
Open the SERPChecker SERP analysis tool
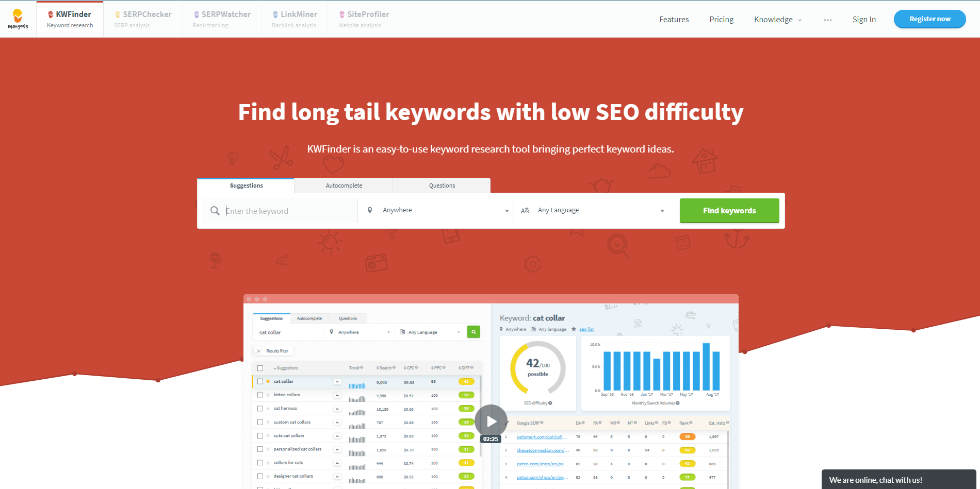(143, 19)
